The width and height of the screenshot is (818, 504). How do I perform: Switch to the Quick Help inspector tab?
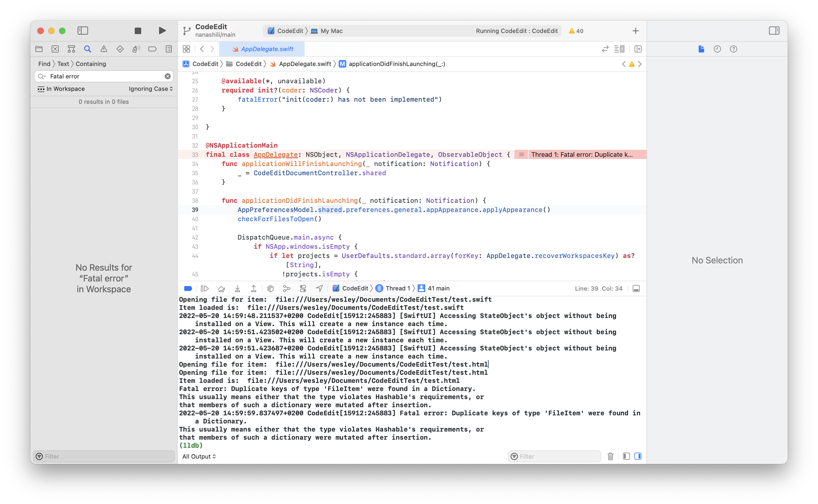coord(733,49)
